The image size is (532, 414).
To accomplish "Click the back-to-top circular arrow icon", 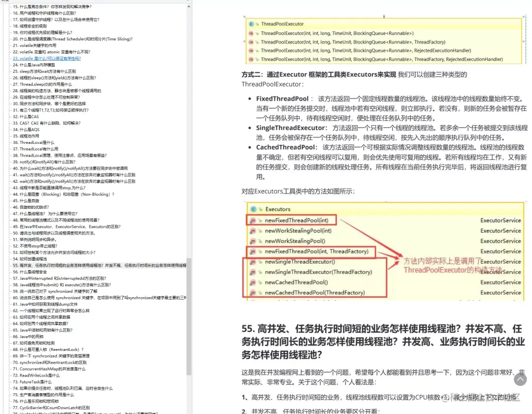I will click(521, 380).
